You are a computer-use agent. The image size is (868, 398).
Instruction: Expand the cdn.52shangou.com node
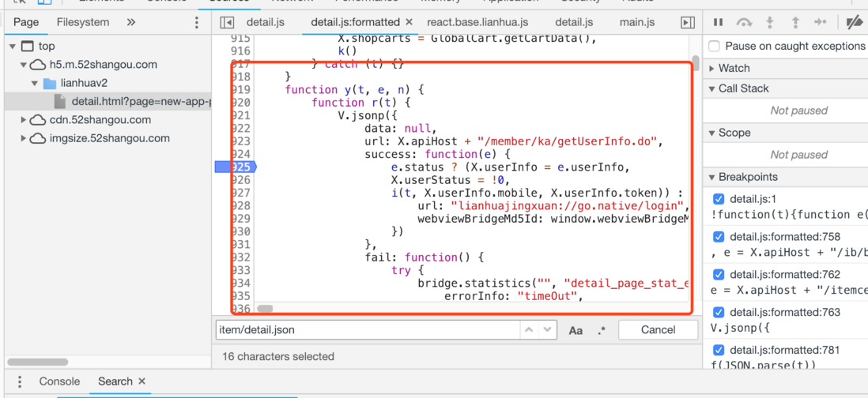23,120
